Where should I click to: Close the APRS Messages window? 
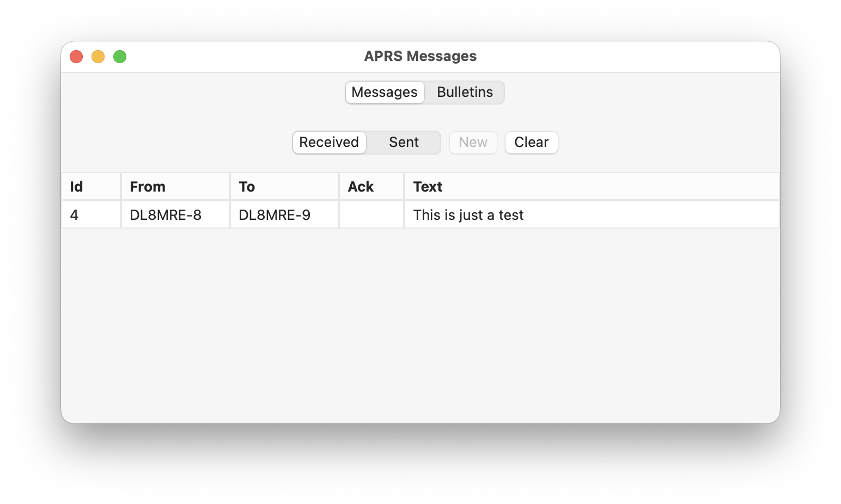(76, 57)
